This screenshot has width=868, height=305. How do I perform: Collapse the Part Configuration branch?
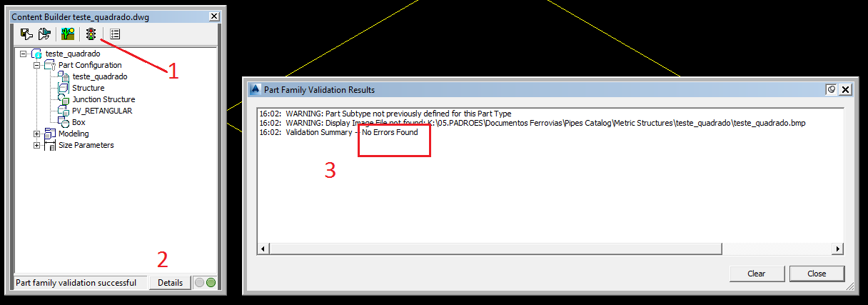(x=36, y=65)
